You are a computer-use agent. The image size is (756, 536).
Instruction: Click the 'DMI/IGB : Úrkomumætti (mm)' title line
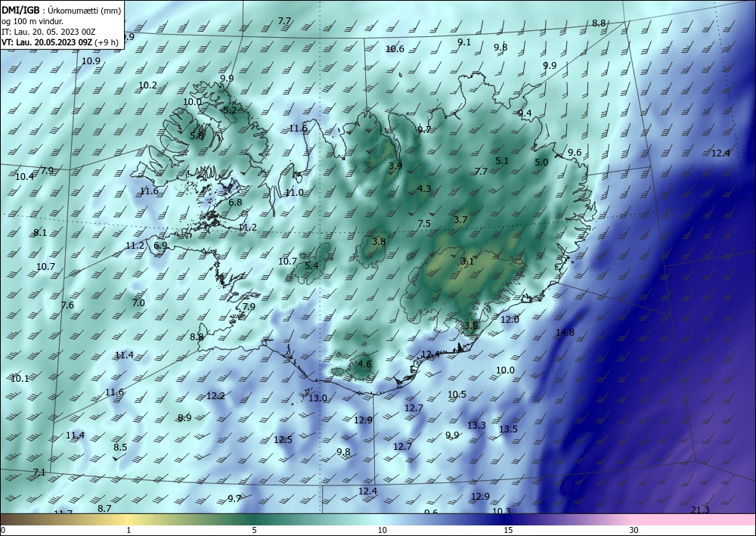61,11
